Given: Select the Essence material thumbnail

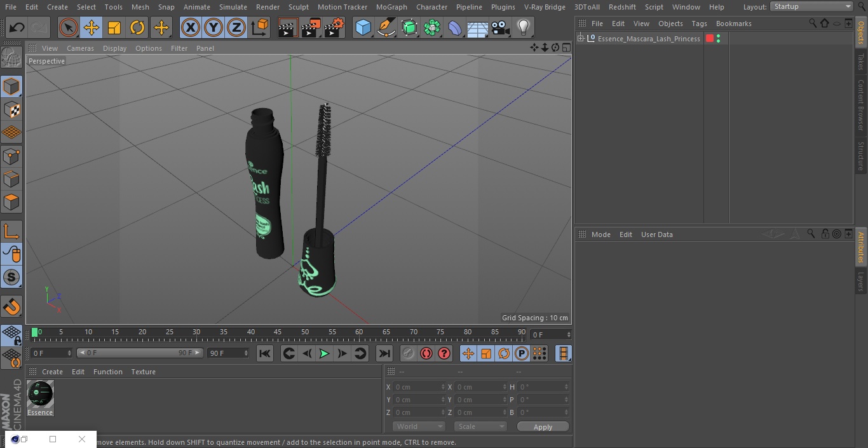Looking at the screenshot, I should (x=40, y=394).
